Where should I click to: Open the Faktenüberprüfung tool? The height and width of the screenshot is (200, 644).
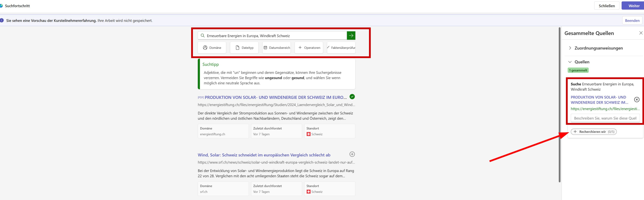coord(341,48)
